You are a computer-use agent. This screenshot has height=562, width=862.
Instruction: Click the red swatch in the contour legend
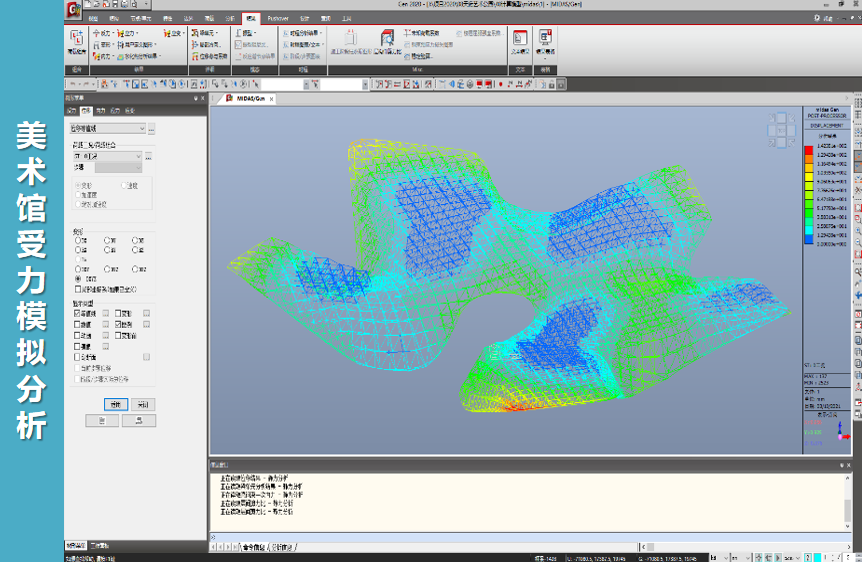[809, 150]
